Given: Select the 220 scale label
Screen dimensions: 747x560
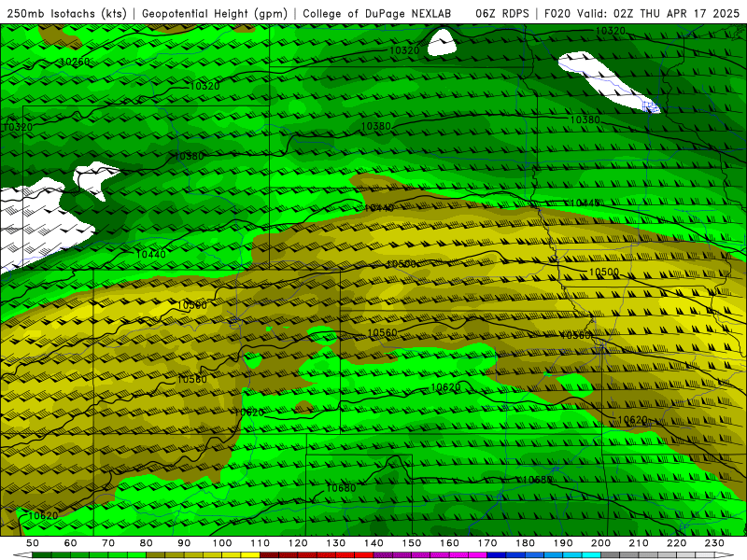Looking at the screenshot, I should point(677,543).
